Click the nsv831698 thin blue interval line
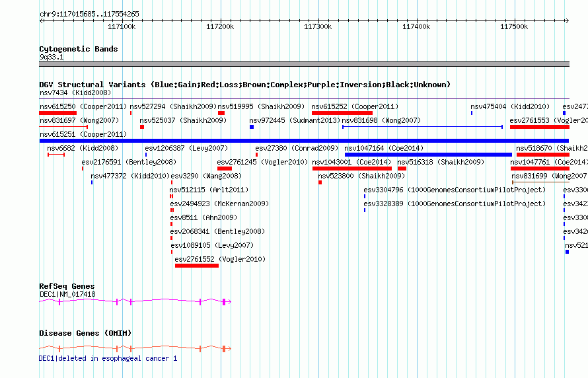Viewport: 588px width, 378px height. (422, 127)
